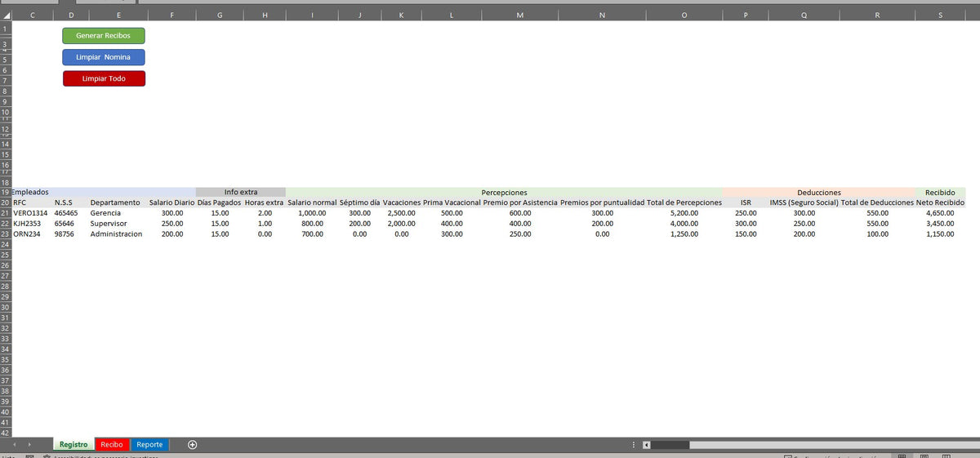Click the 2,500.00 vacaciones cell
This screenshot has width=980, height=458.
pos(402,213)
